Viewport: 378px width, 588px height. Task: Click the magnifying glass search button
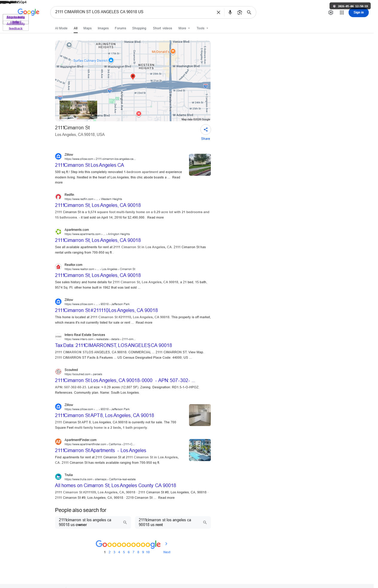[249, 13]
